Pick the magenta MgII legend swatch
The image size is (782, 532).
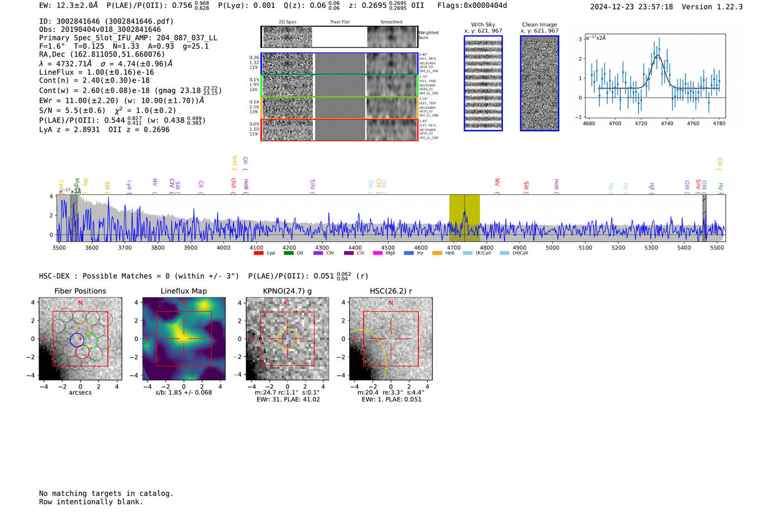378,253
